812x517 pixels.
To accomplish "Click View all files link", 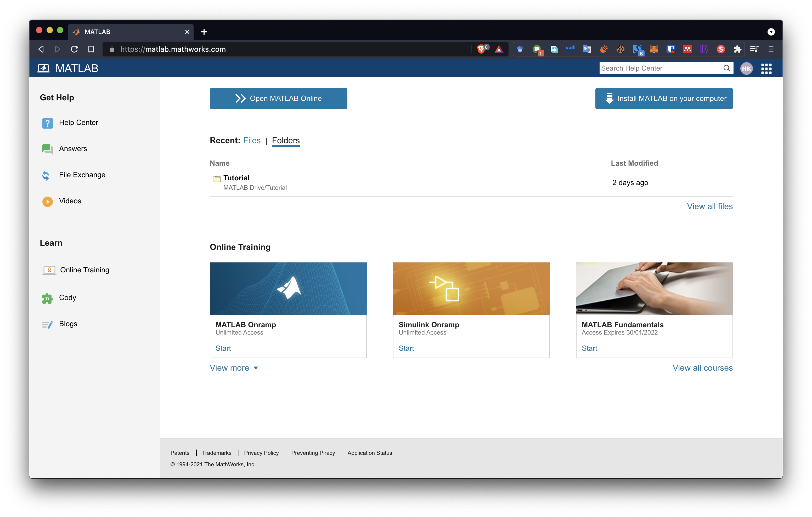I will [x=710, y=206].
